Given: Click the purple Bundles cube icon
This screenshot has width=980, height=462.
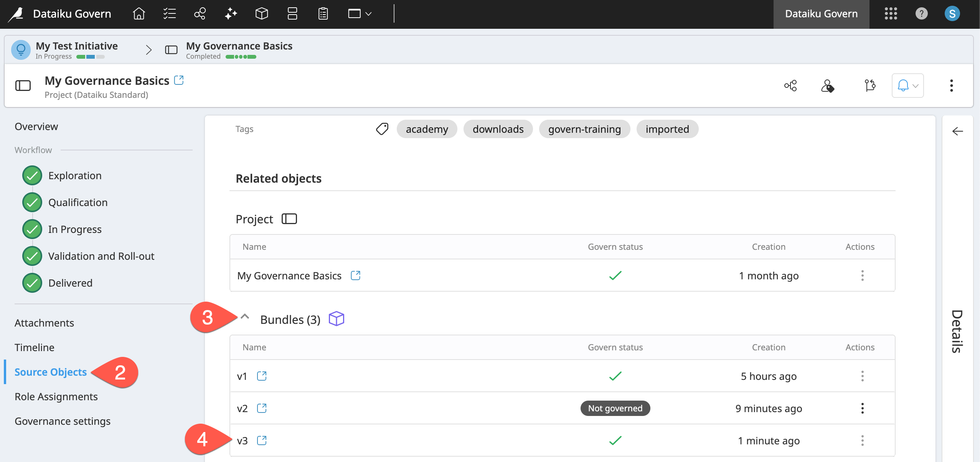Looking at the screenshot, I should click(337, 319).
